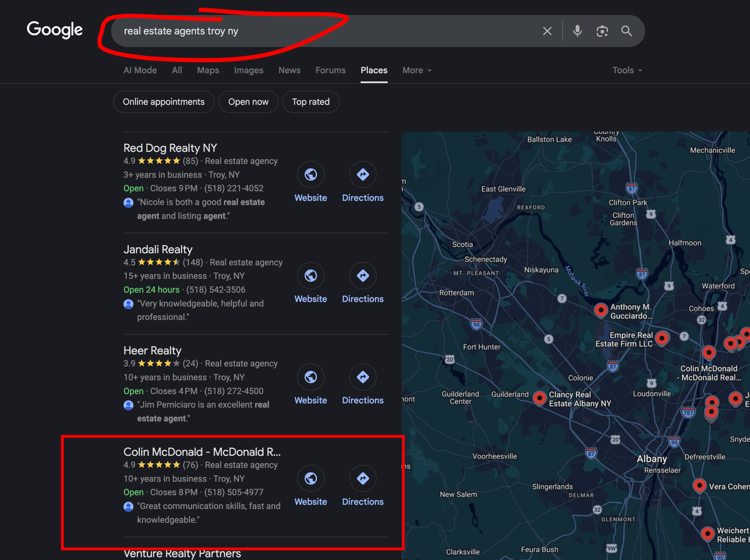Click the Directions label for Colin McDonald
The height and width of the screenshot is (560, 750).
coord(363,501)
